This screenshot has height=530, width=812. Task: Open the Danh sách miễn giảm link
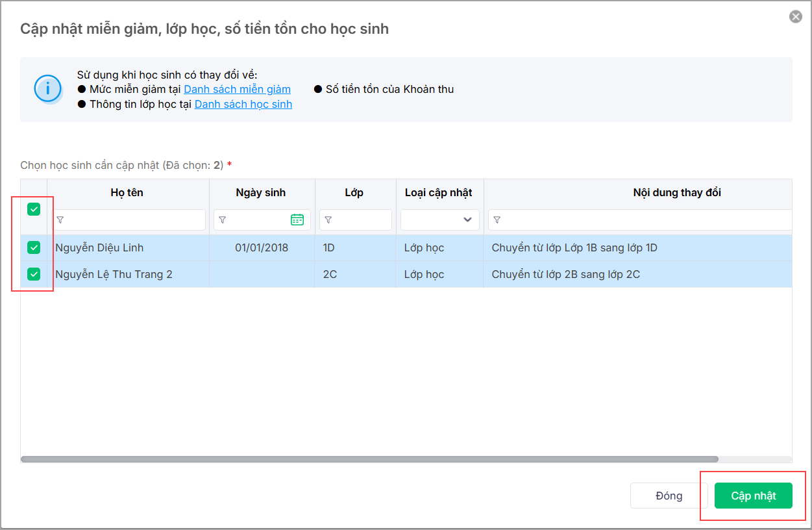(x=237, y=89)
